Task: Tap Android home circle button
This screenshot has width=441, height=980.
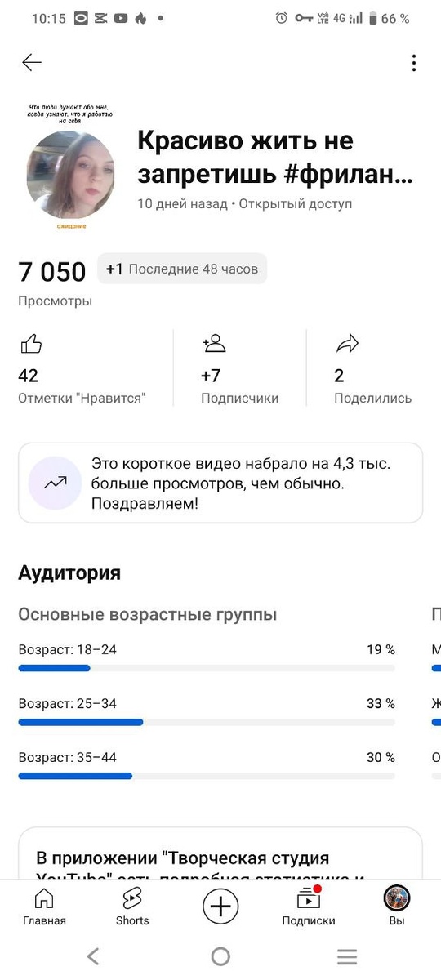Action: pyautogui.click(x=220, y=956)
